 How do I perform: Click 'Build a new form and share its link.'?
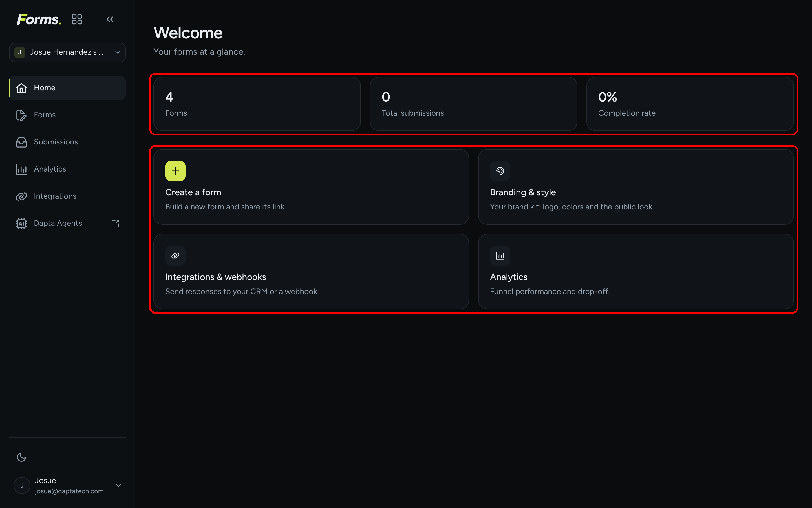pos(226,207)
